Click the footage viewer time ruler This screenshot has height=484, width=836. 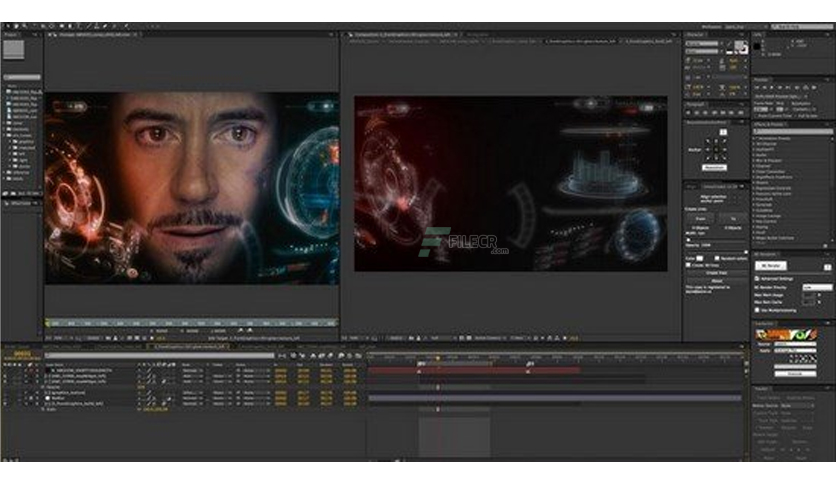(x=191, y=322)
